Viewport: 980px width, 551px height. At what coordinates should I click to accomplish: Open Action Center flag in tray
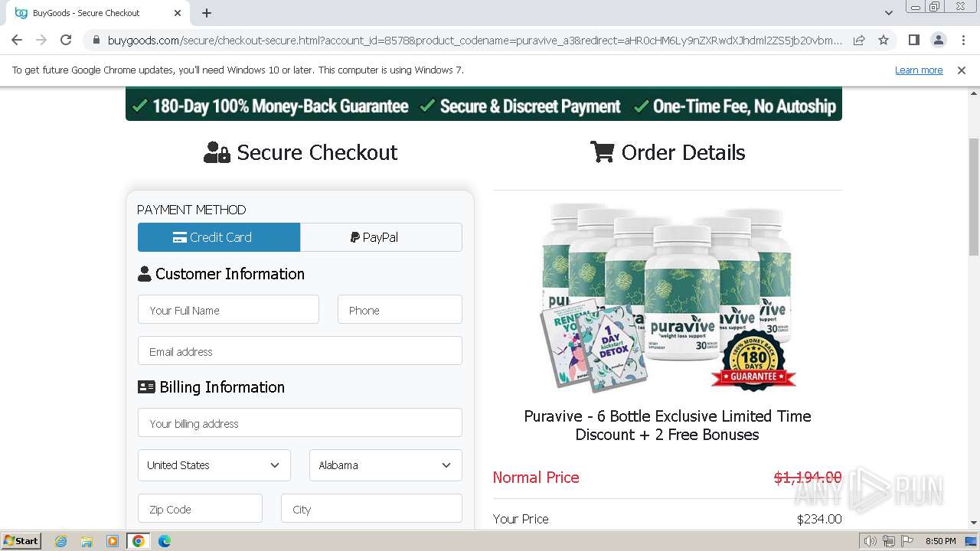pos(907,541)
